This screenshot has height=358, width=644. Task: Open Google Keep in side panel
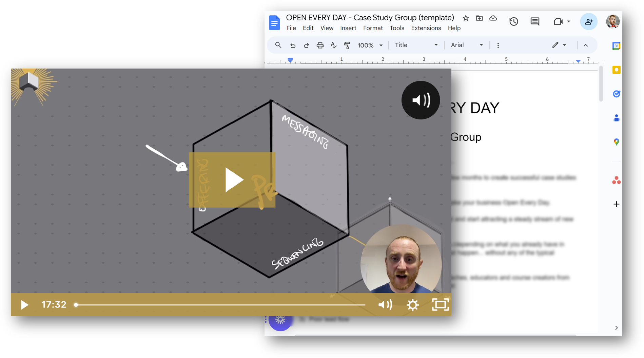pyautogui.click(x=616, y=70)
